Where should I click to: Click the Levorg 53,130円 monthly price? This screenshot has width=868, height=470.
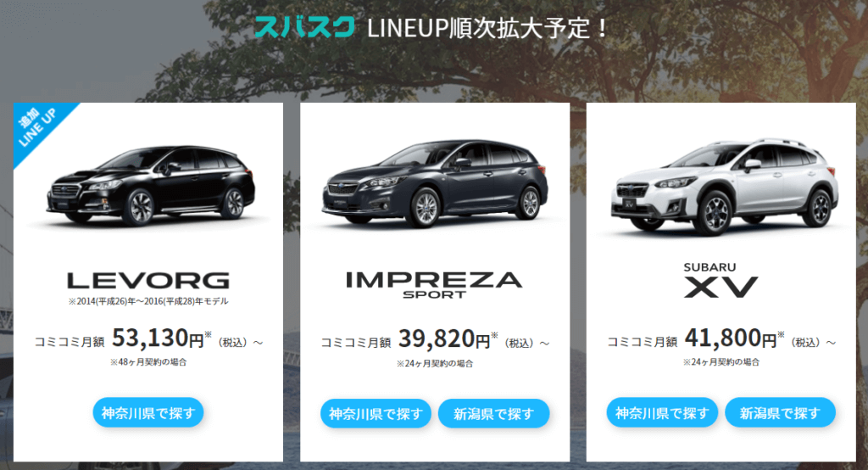pos(159,339)
